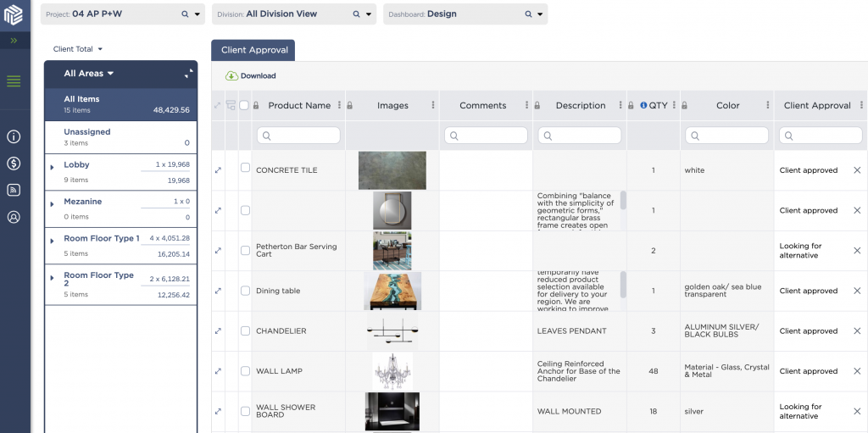
Task: Open the Division dropdown arrow
Action: click(369, 15)
